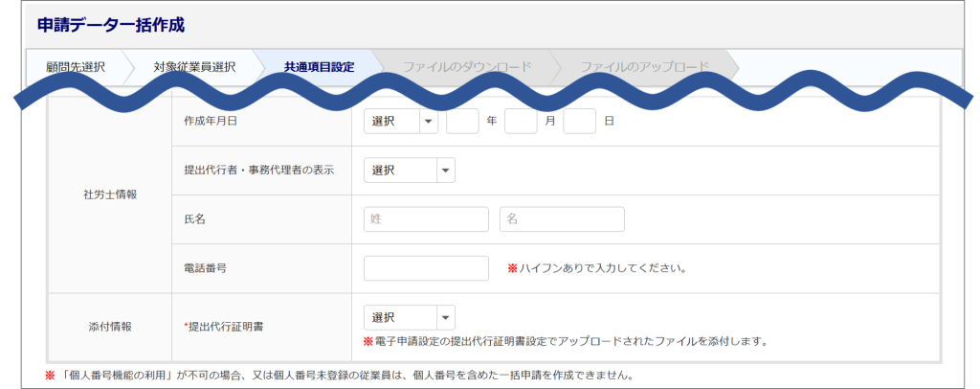Expand the 提出代行者・事務代理者の表示 dropdown
Viewport: 980px width, 389px height.
click(x=410, y=171)
